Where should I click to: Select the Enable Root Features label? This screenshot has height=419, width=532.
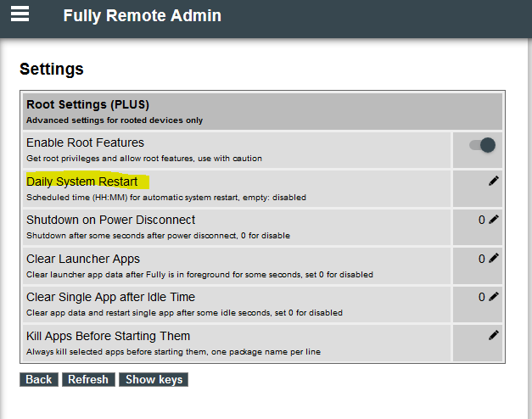point(85,142)
